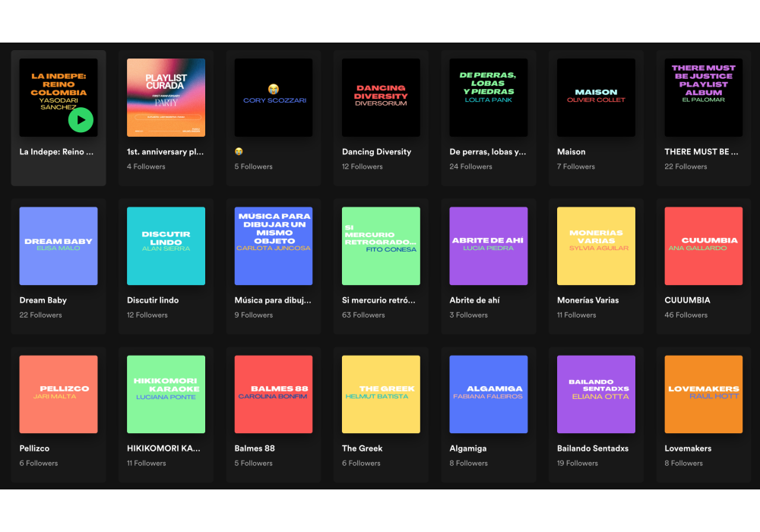
Task: Open the Dancing Diversity playlist title
Action: point(376,152)
